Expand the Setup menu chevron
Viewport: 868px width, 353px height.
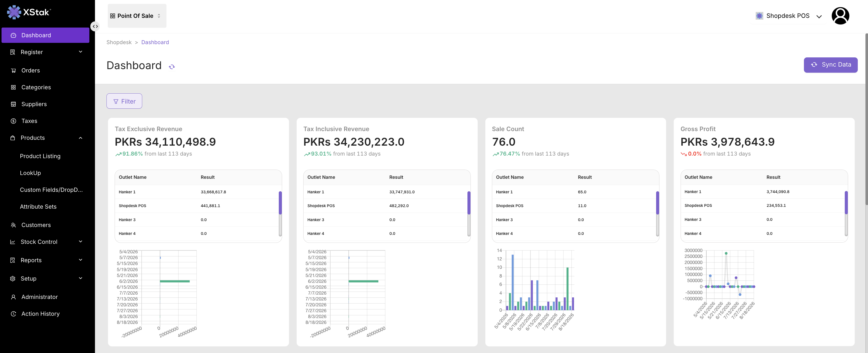pos(80,278)
